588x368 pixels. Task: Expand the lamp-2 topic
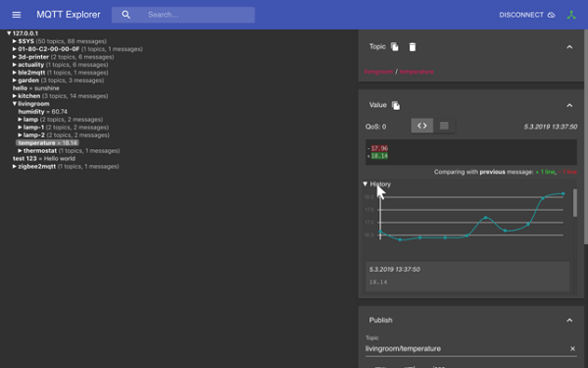[20, 135]
